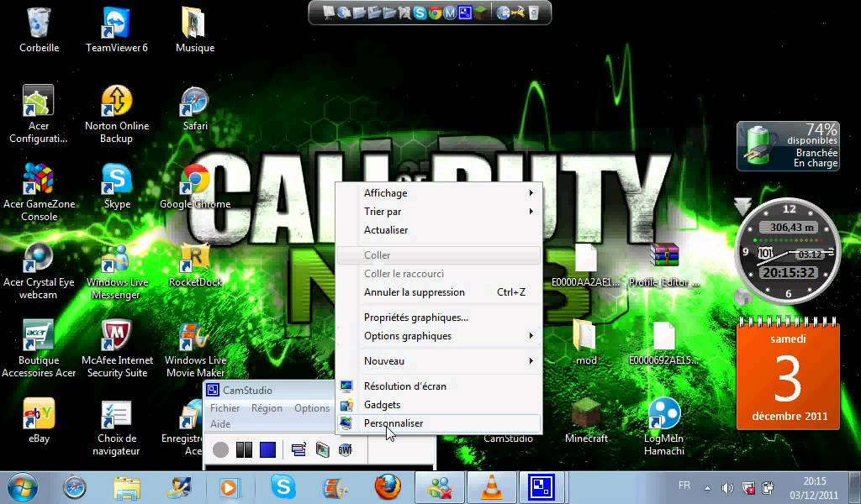Open Résolution d'écran from context menu
This screenshot has width=861, height=504.
tap(439, 386)
